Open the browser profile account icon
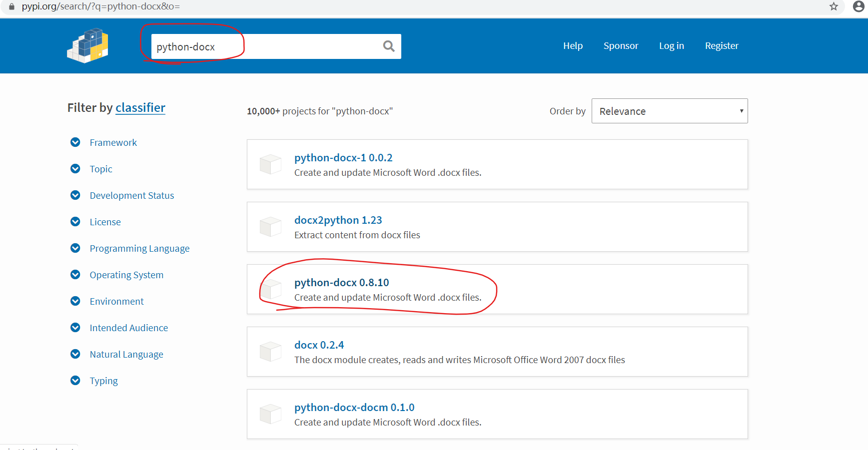Viewport: 868px width, 450px height. click(859, 6)
